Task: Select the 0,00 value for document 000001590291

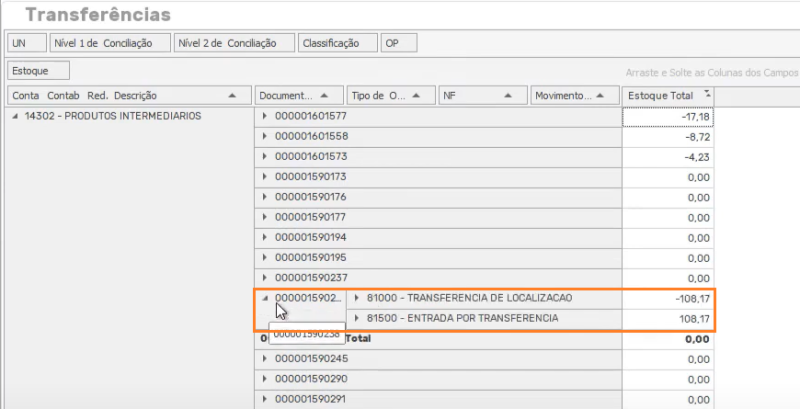Action: (668, 400)
